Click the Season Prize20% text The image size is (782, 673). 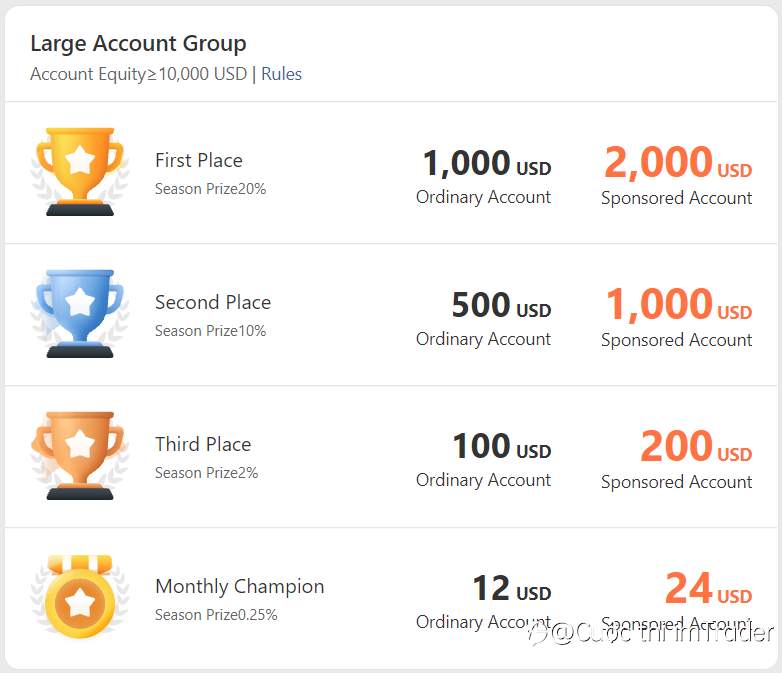coord(210,189)
